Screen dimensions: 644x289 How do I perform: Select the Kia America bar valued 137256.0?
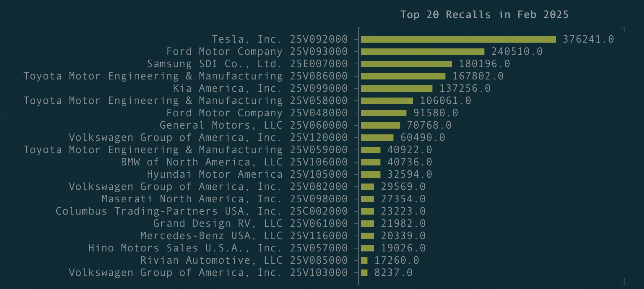397,89
